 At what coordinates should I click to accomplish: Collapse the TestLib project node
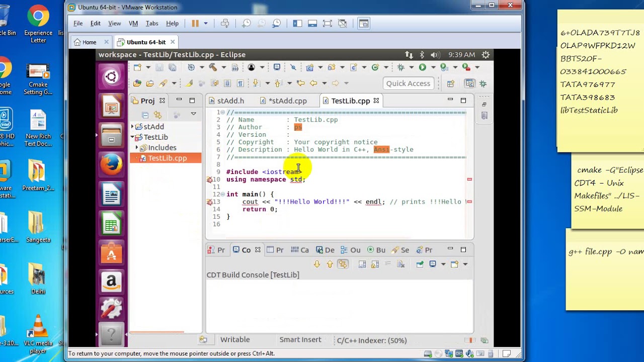(x=132, y=137)
